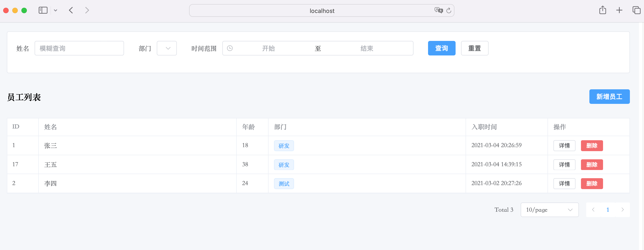Focus the 姓名 fuzzy search input

[x=79, y=48]
